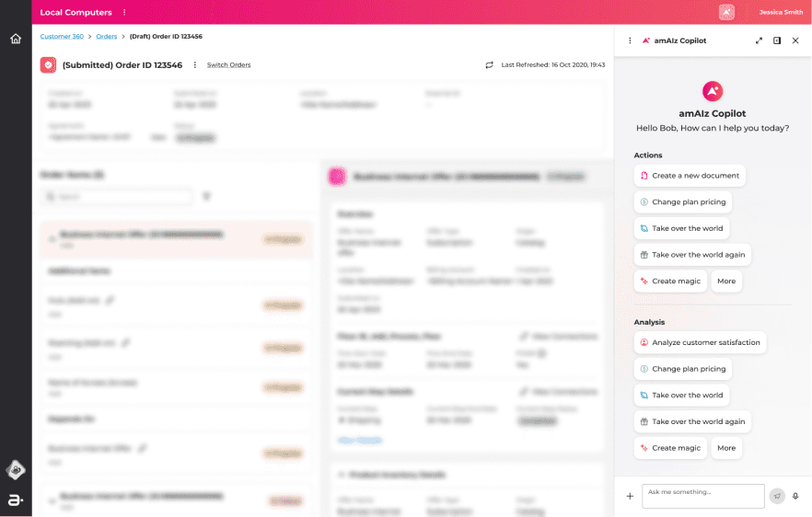
Task: Open the order ID 123546 options menu
Action: click(x=195, y=64)
